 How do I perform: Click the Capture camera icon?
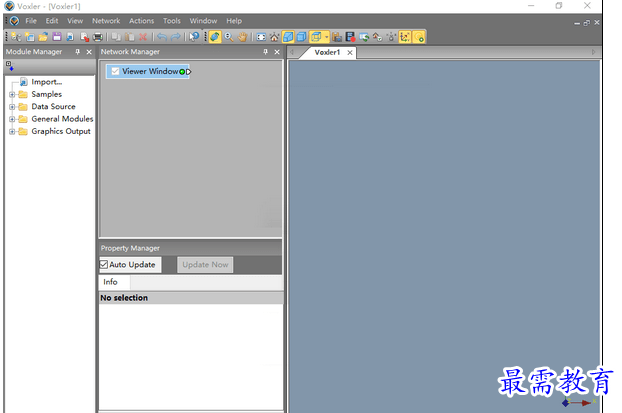(337, 37)
